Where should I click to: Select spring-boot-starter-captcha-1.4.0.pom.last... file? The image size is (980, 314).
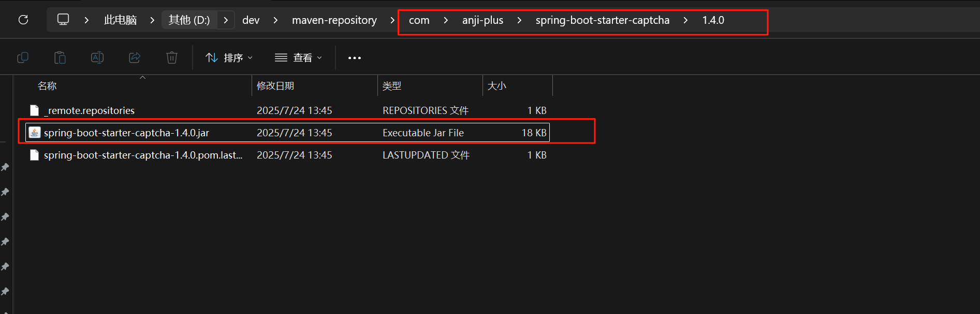[x=143, y=155]
